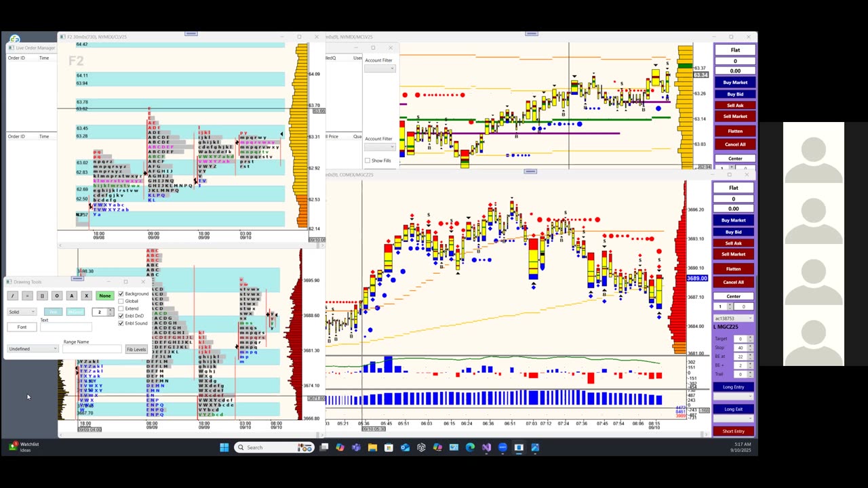This screenshot has width=868, height=488.
Task: Adjust the Trail value stepper
Action: coord(749,374)
